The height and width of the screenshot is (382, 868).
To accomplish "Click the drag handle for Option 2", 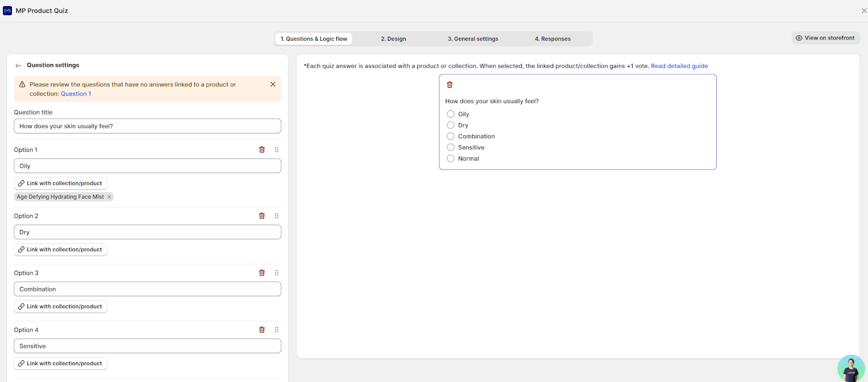I will coord(277,216).
